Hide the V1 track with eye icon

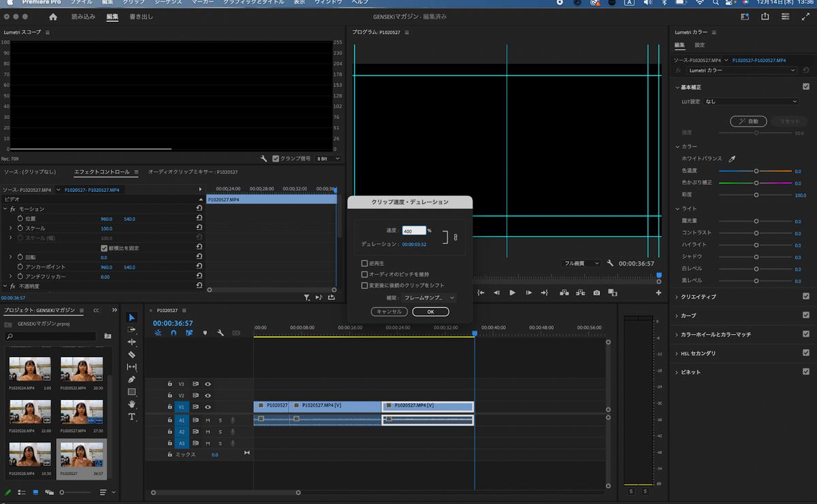pyautogui.click(x=208, y=407)
